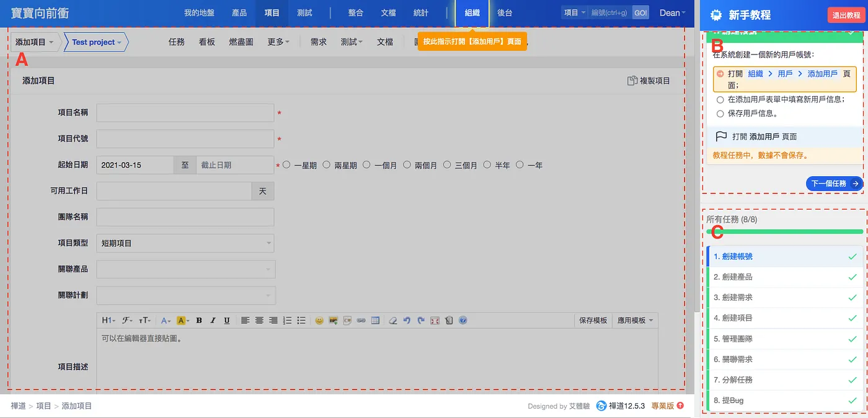
Task: Select tutorial task 2. 創建產品
Action: coord(784,277)
